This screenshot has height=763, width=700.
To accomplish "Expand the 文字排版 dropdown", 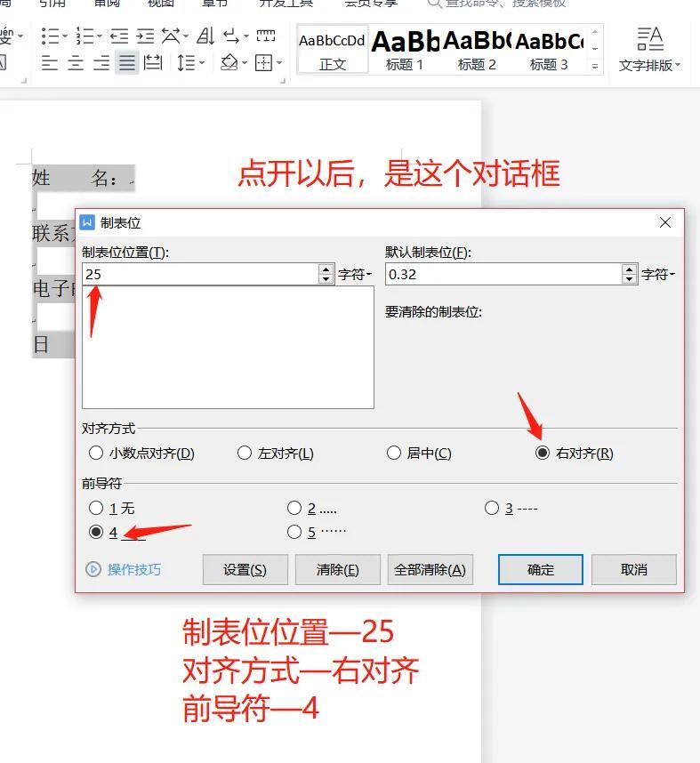I will [x=650, y=66].
